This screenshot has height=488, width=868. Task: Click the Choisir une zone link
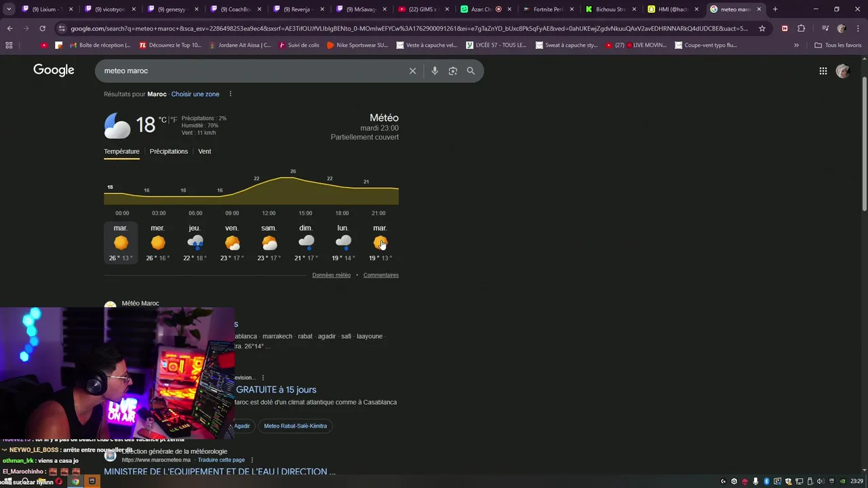coord(195,94)
